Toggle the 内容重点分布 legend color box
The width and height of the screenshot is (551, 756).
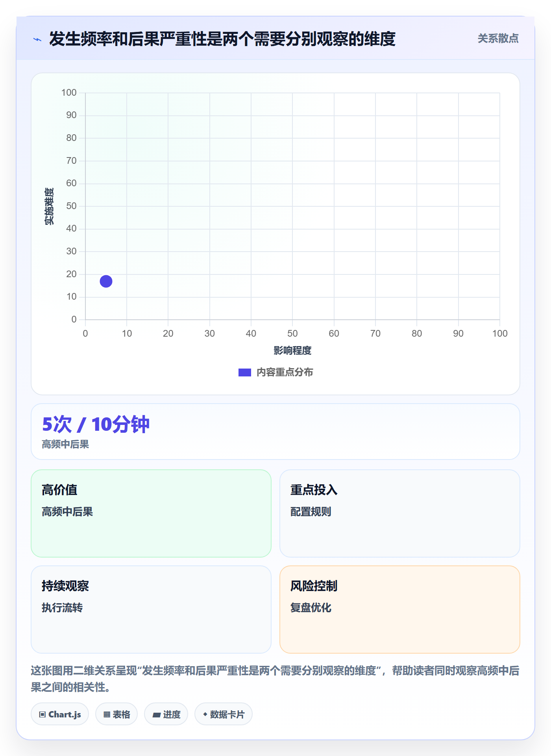pos(244,372)
